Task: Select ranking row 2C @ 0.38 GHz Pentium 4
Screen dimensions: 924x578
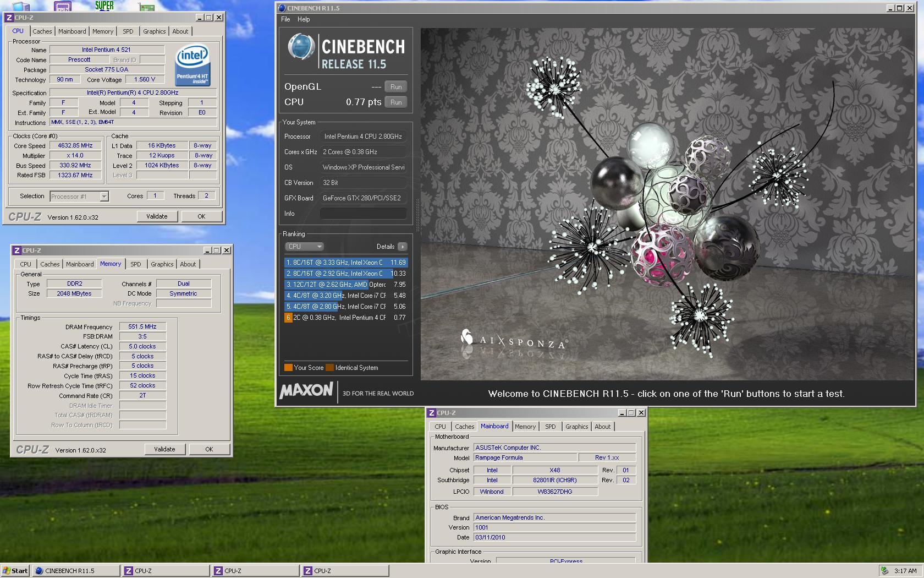Action: [x=346, y=318]
